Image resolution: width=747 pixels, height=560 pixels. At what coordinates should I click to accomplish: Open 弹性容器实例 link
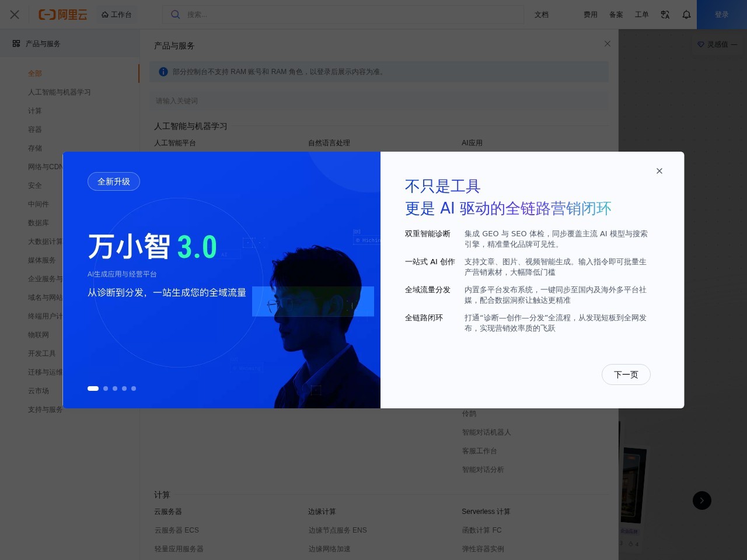(x=483, y=549)
